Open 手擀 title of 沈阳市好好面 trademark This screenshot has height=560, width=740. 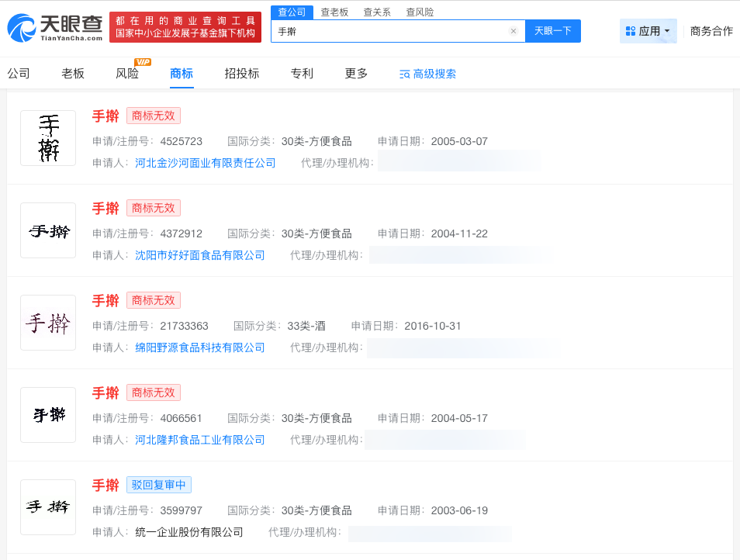point(105,208)
